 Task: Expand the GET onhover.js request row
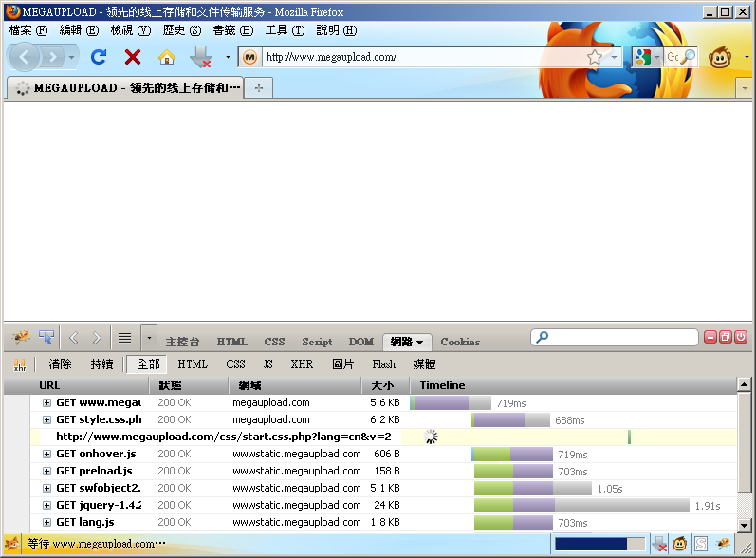click(46, 454)
